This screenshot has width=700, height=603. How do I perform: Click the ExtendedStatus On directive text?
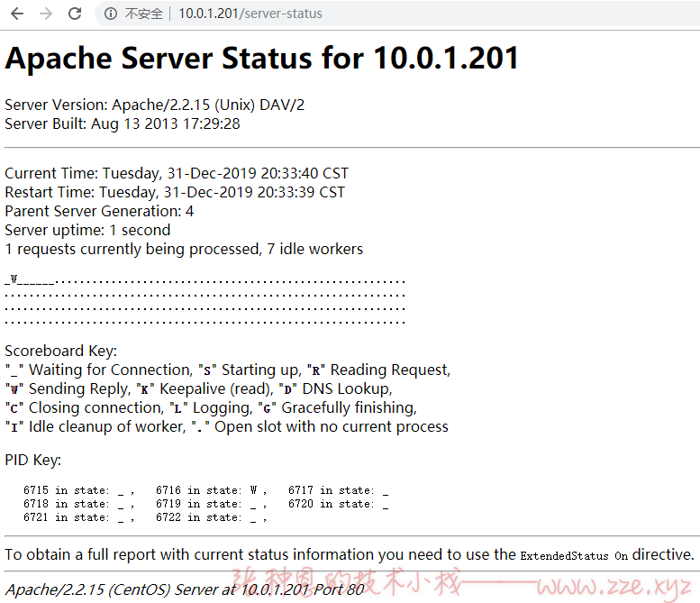(x=574, y=556)
